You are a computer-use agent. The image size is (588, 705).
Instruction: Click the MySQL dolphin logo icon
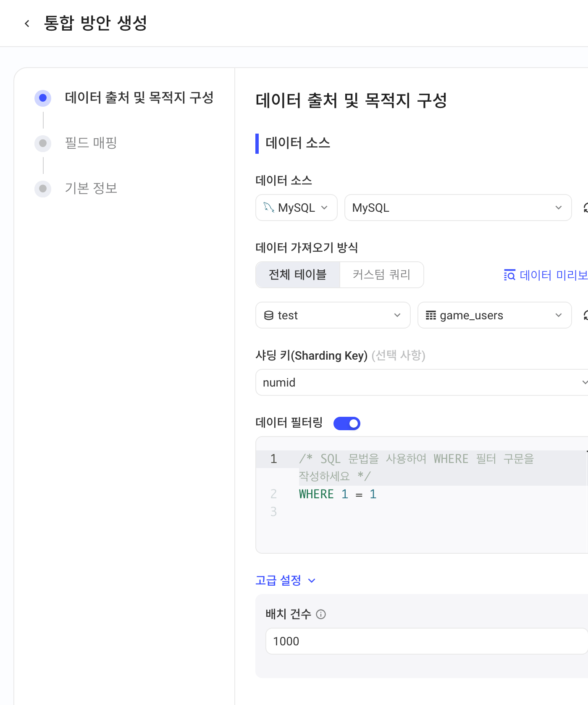(268, 207)
